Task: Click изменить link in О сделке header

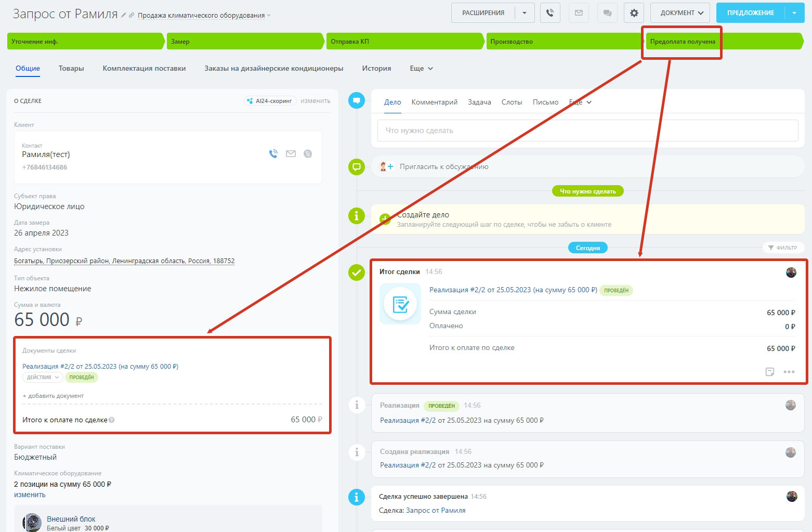Action: click(316, 101)
